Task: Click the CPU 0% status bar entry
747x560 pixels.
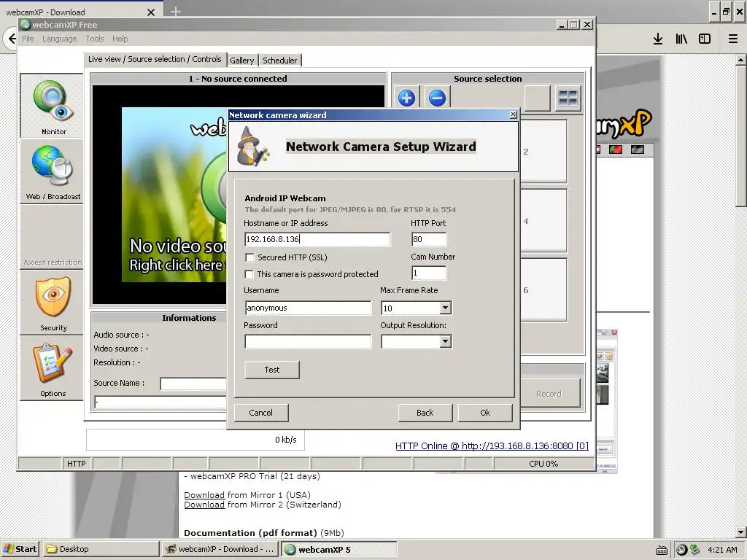Action: point(543,463)
